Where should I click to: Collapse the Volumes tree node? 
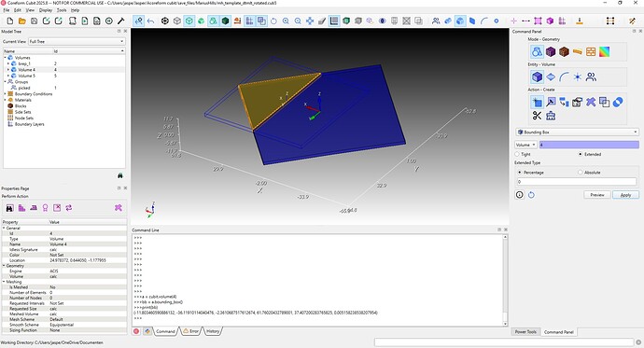pyautogui.click(x=6, y=58)
